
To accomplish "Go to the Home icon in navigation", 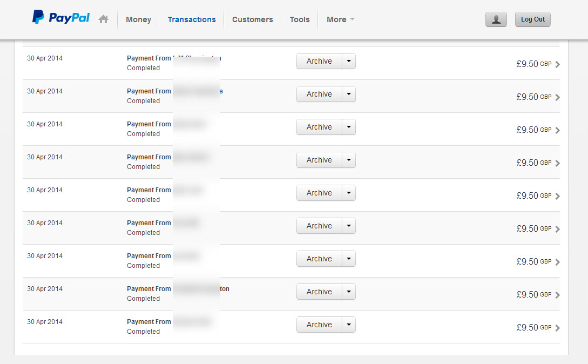I will click(x=104, y=19).
